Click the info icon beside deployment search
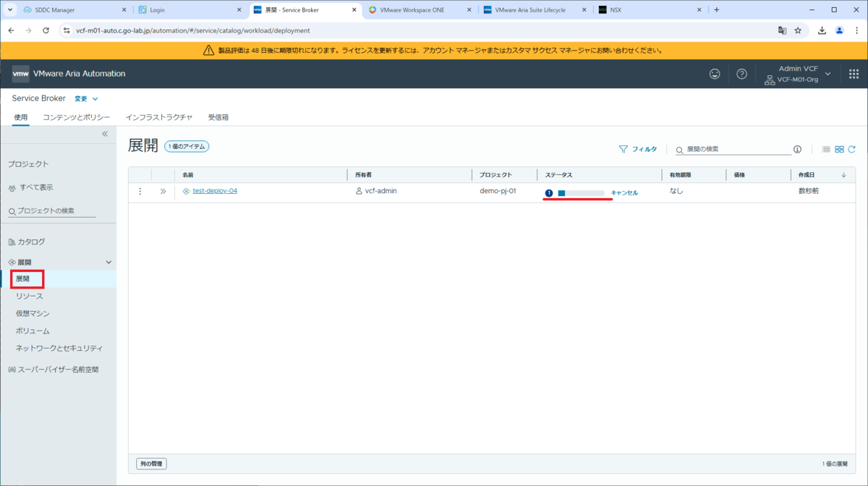The width and height of the screenshot is (868, 486). (797, 149)
